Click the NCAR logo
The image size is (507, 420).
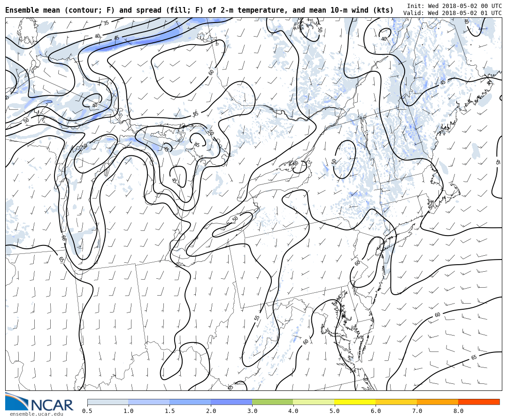coord(39,402)
